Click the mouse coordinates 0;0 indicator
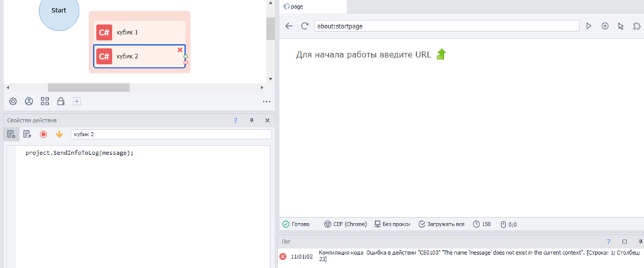 coord(509,224)
